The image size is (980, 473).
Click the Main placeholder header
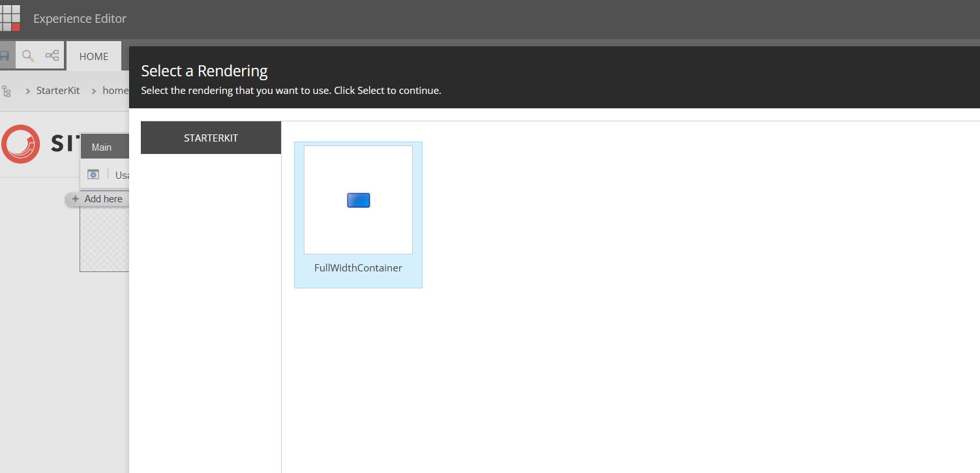[102, 147]
